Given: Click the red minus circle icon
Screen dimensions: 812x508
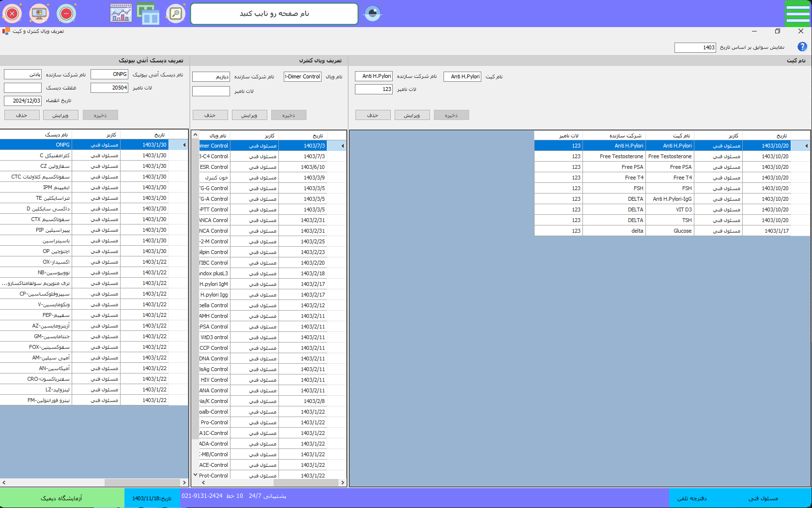Looking at the screenshot, I should 66,14.
